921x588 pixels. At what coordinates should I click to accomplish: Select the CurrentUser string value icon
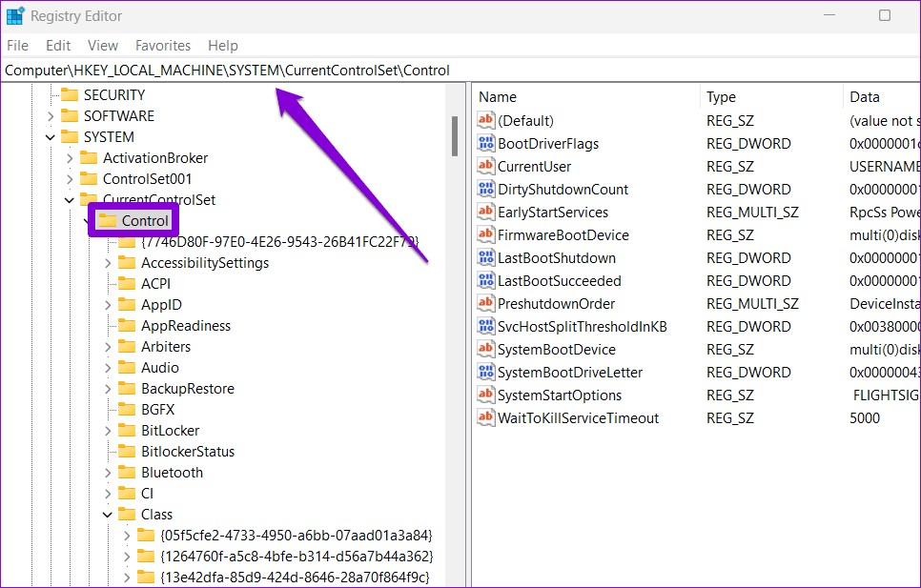pyautogui.click(x=485, y=166)
